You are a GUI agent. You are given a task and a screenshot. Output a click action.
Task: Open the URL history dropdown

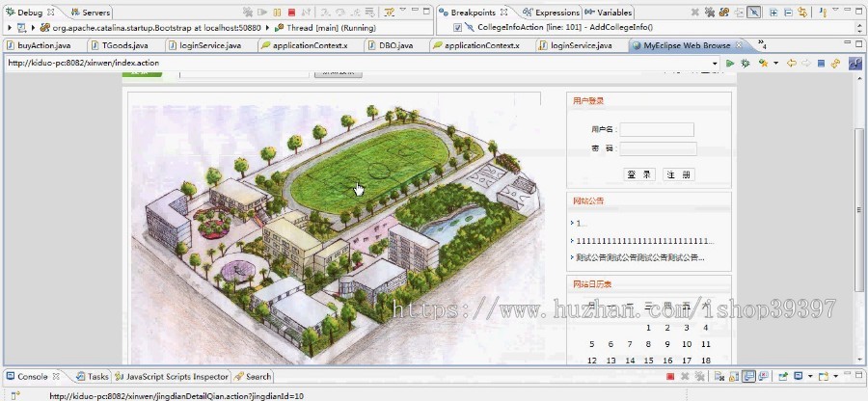[x=715, y=64]
